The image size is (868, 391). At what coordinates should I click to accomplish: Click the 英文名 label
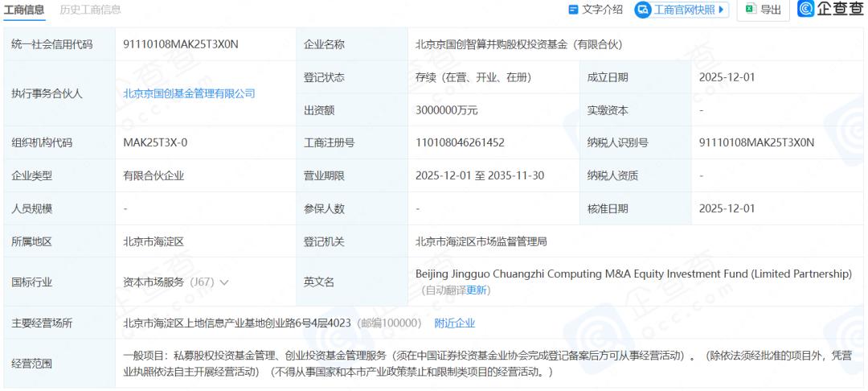tap(319, 282)
